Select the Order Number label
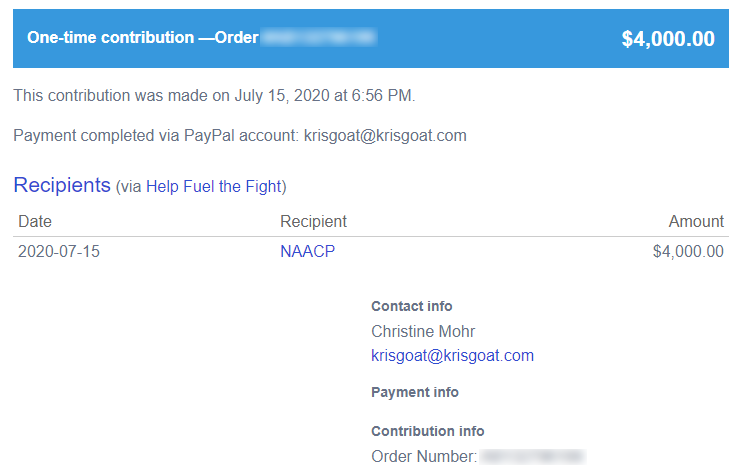Image resolution: width=741 pixels, height=476 pixels. (x=424, y=457)
